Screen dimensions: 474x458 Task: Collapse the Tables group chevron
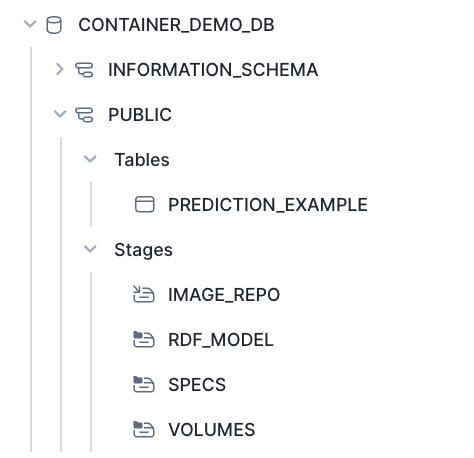(x=90, y=159)
